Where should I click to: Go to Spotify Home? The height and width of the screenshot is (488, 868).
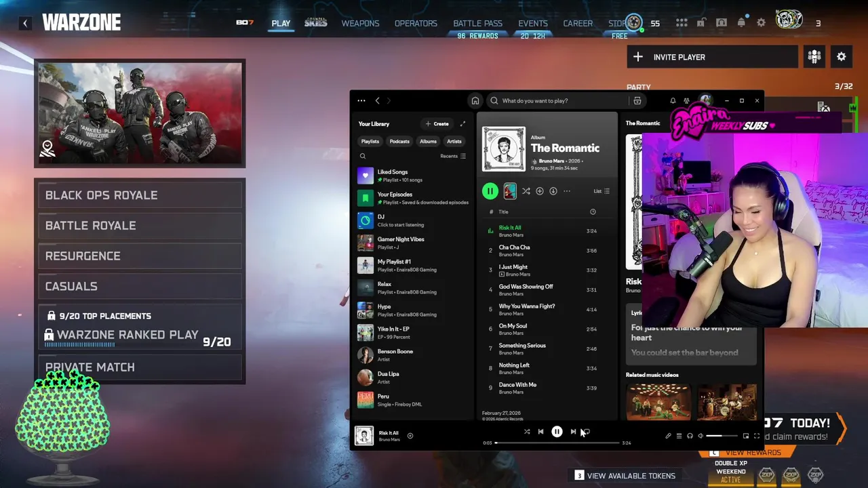pos(475,101)
